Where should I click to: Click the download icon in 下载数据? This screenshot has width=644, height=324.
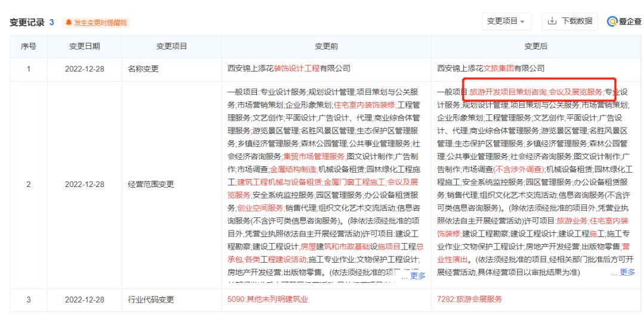[552, 21]
